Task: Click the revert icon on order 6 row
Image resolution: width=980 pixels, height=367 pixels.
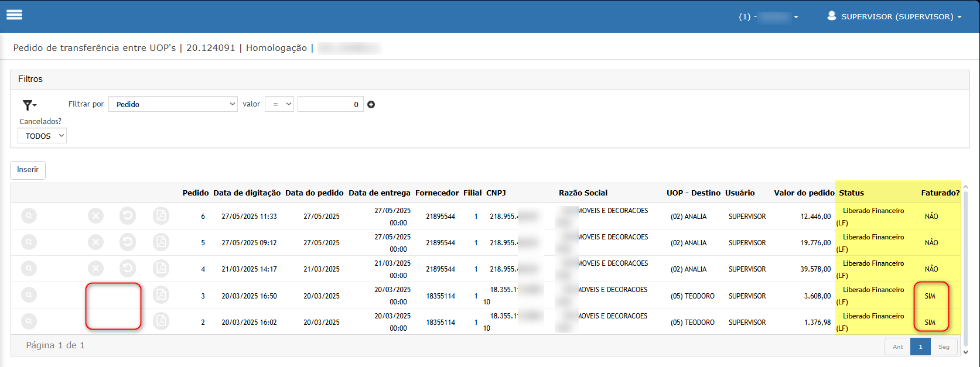Action: click(x=128, y=216)
